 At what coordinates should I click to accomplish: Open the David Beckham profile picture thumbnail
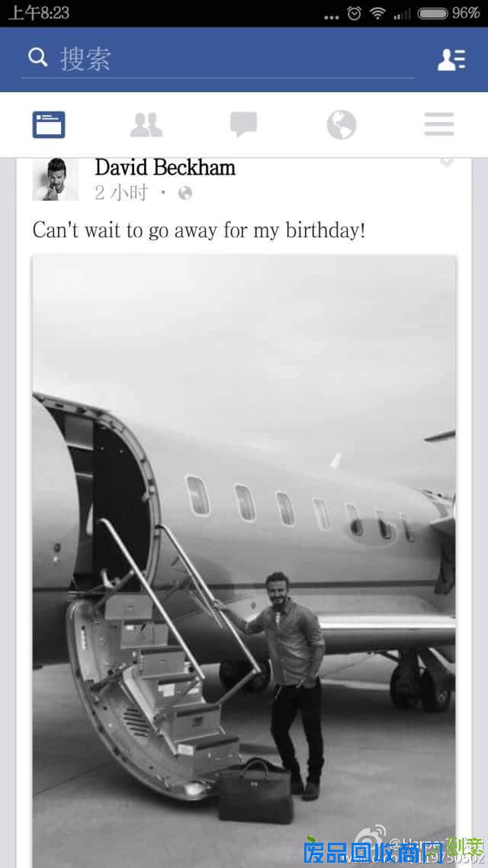tap(56, 178)
